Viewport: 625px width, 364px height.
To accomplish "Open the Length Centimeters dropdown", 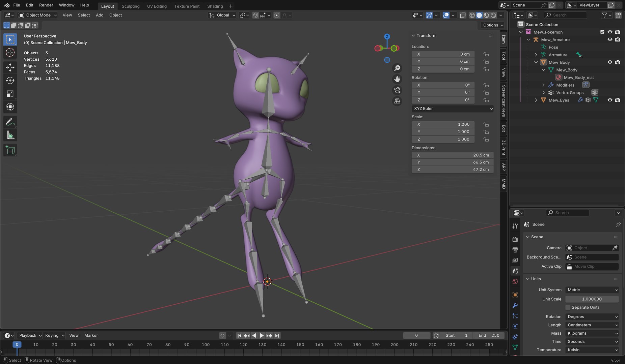I will 592,325.
